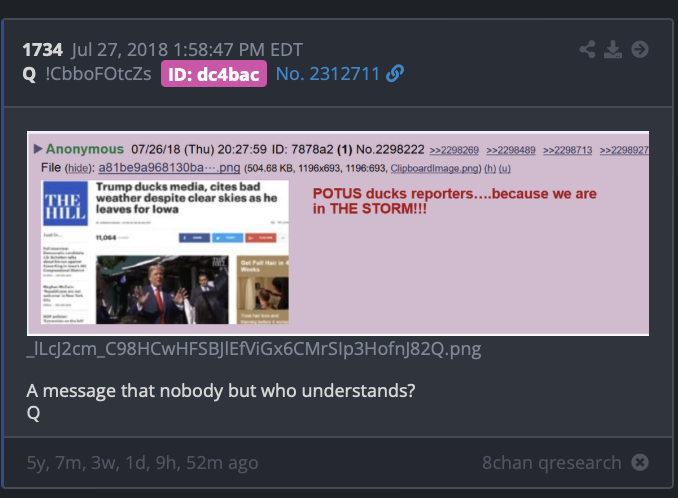Download post 1734 with download icon

(x=613, y=49)
